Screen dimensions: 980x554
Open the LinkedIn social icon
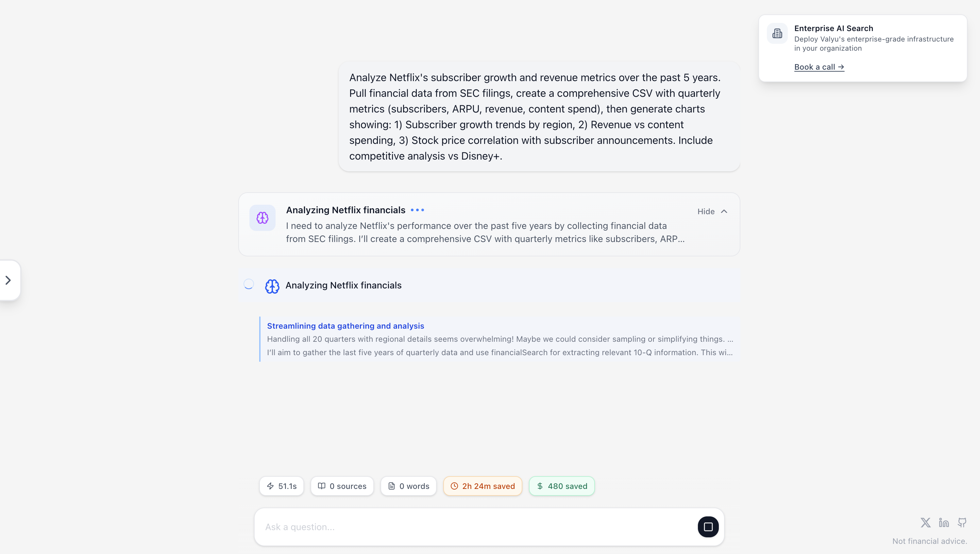point(944,522)
